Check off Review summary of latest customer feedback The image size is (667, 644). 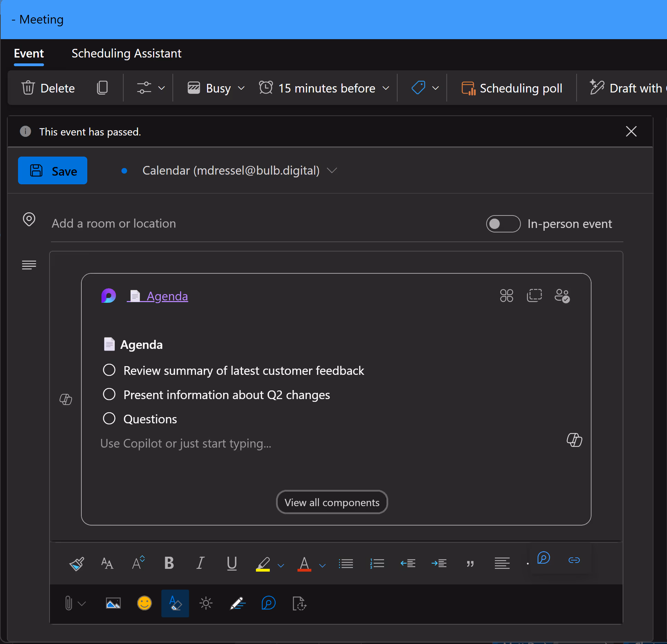click(x=109, y=370)
